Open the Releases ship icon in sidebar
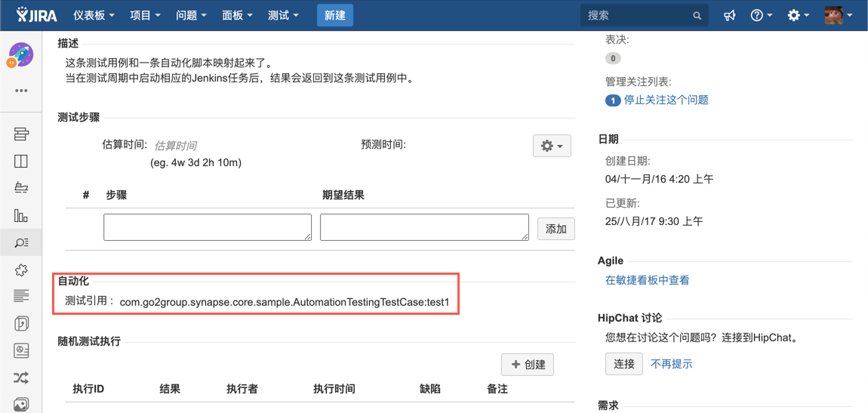 21,188
